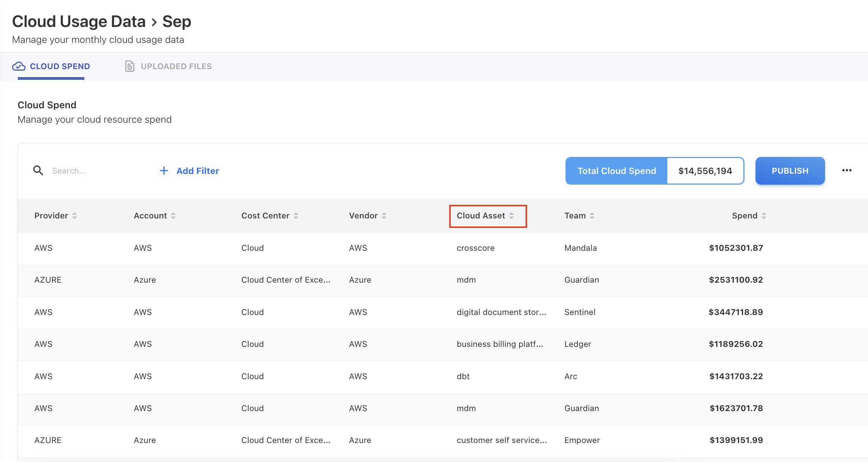The width and height of the screenshot is (868, 462).
Task: Toggle sort order on Team column
Action: [x=592, y=216]
